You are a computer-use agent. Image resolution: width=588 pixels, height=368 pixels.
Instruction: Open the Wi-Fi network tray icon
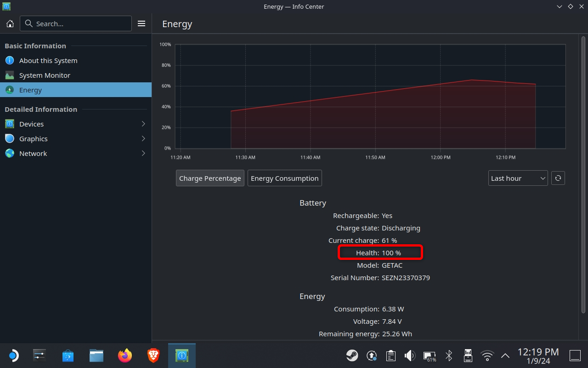click(x=487, y=355)
